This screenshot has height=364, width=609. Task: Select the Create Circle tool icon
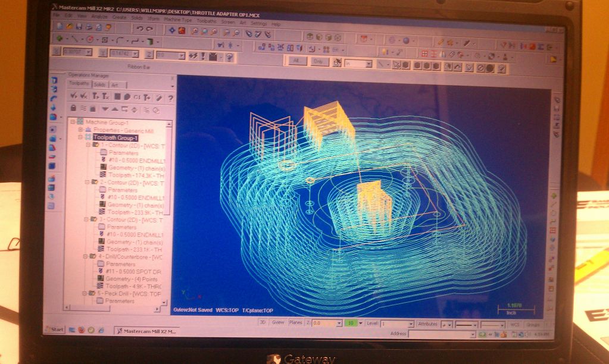click(90, 39)
